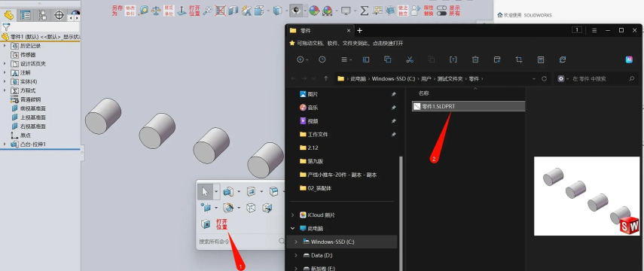
Task: Expand the 历史记录 tree node
Action: pyautogui.click(x=5, y=46)
